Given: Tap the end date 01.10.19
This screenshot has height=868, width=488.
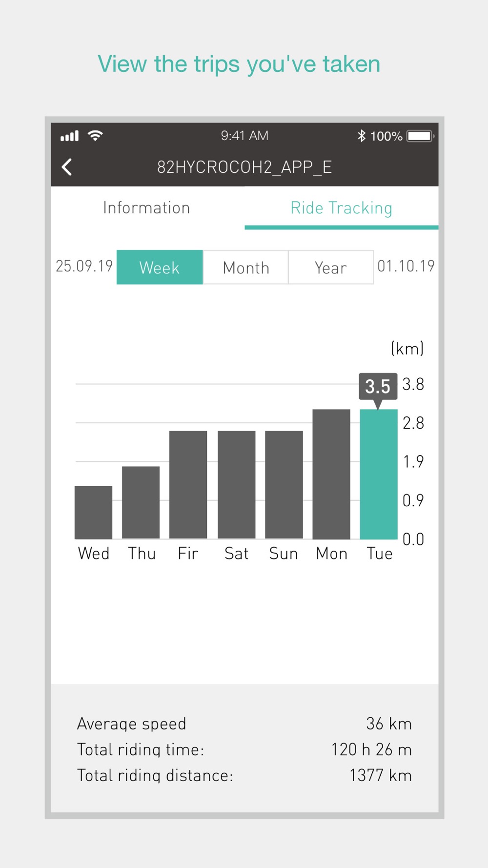Looking at the screenshot, I should [406, 266].
